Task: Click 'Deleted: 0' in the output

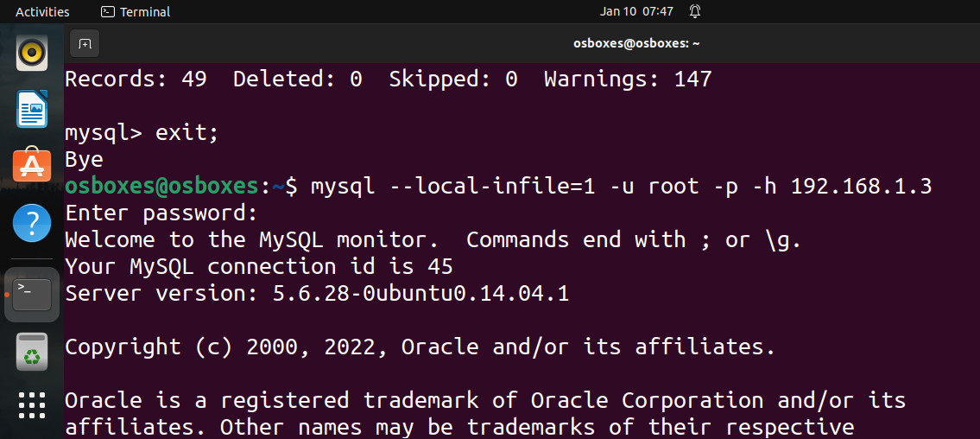Action: point(298,80)
